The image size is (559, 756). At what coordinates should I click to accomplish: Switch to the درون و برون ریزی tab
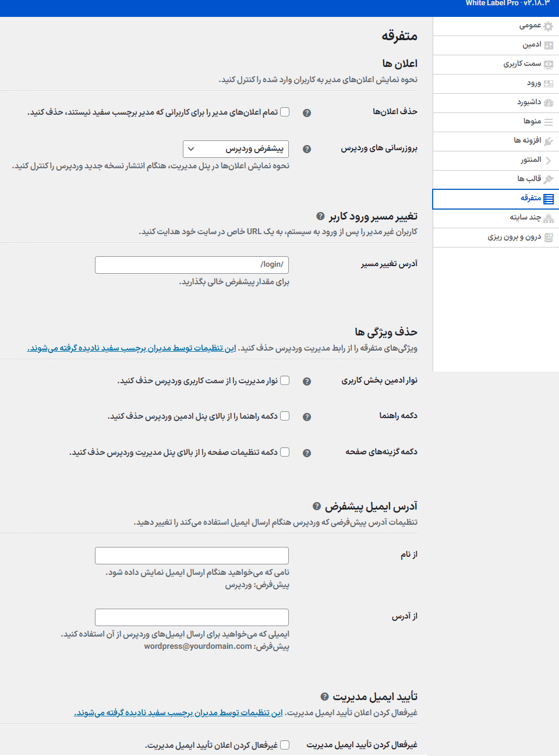pos(514,237)
